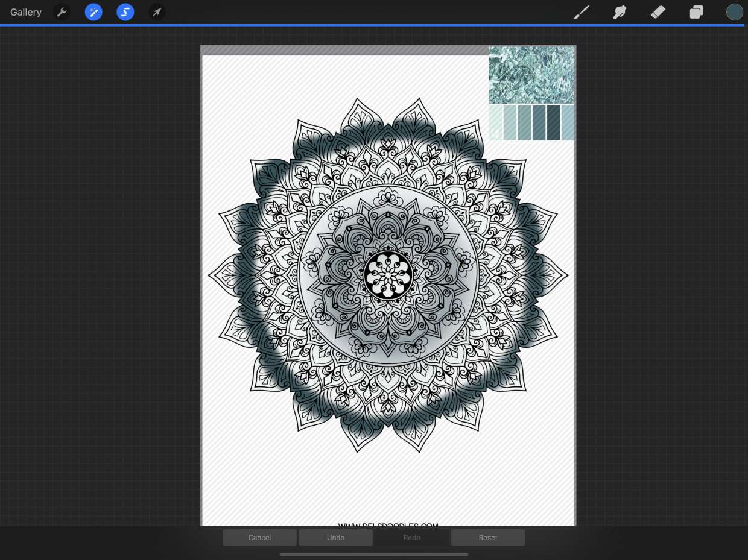
Task: Toggle the Selection tool
Action: click(x=125, y=12)
